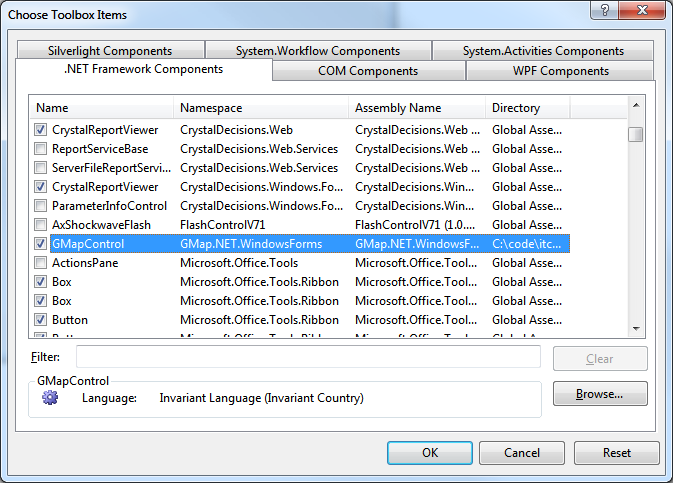The height and width of the screenshot is (483, 673).
Task: Open the COM Components tab
Action: click(368, 71)
